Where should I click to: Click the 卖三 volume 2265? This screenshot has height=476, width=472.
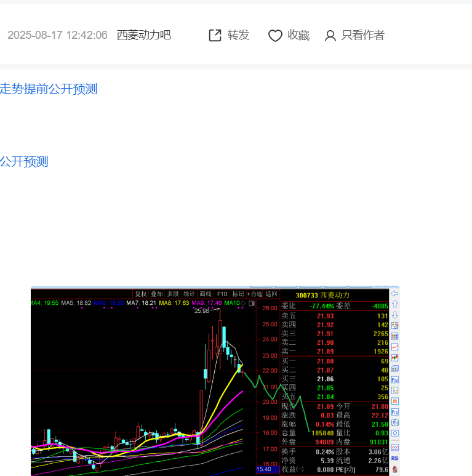tap(381, 334)
